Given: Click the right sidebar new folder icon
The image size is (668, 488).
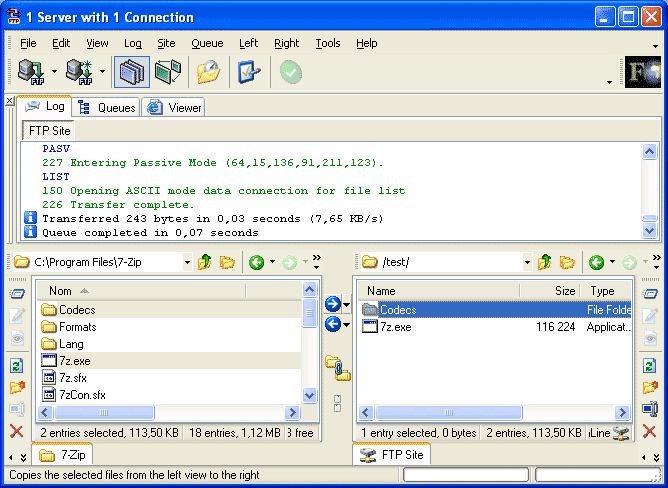Looking at the screenshot, I should point(650,387).
